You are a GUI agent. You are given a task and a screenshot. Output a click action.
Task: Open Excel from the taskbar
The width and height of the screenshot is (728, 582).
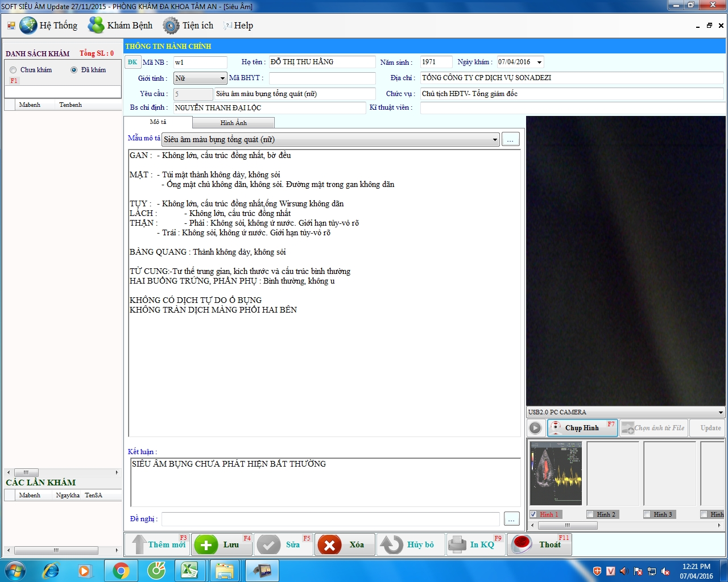[189, 571]
